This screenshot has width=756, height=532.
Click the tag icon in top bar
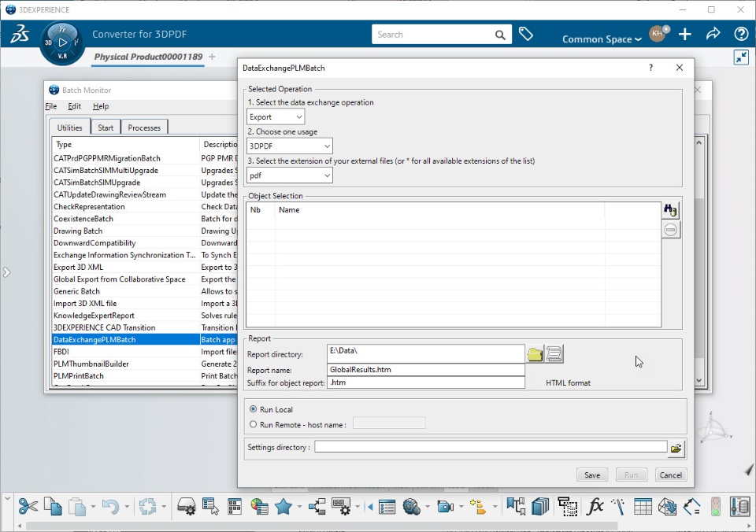point(525,34)
